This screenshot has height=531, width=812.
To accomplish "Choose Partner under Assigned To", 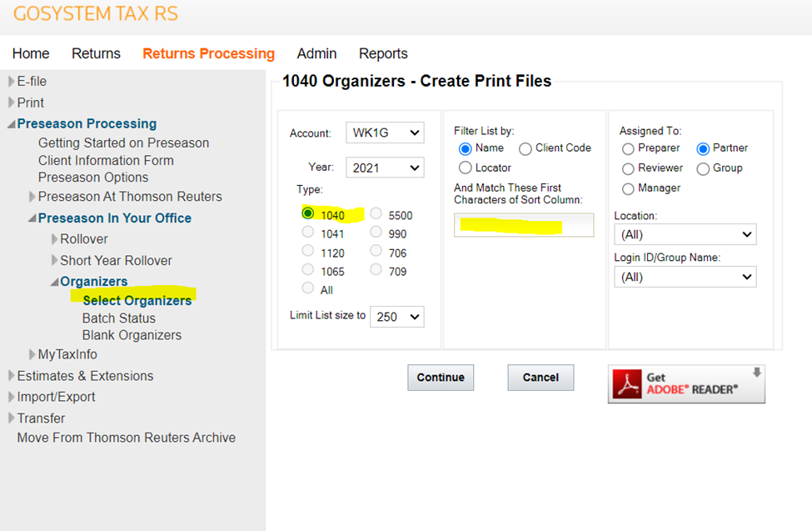I will point(703,149).
